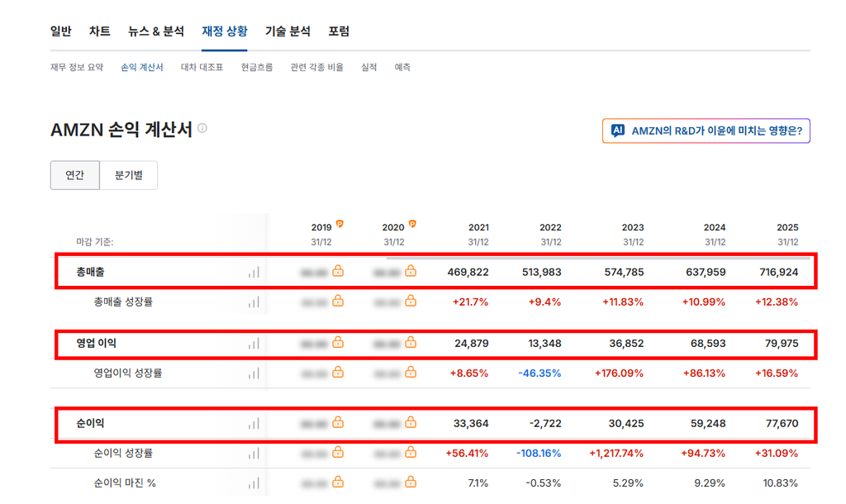Viewport: 846px width, 504px height.
Task: Open chart icon for 순이익 row
Action: coord(254,424)
